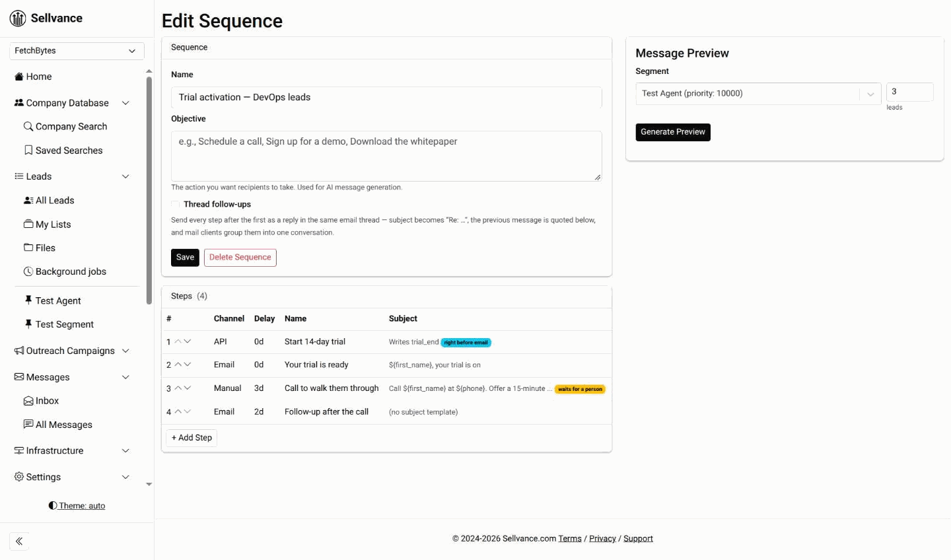The height and width of the screenshot is (560, 951).
Task: Expand the Settings section
Action: coord(125,477)
